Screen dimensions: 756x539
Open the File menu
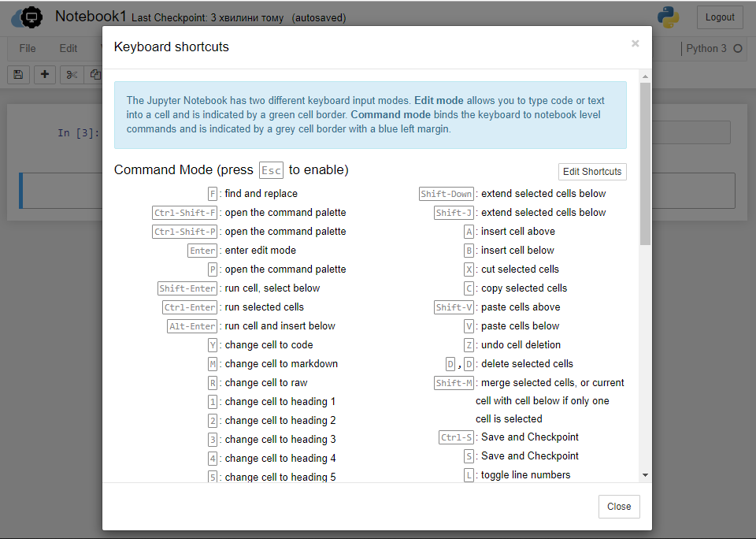click(x=28, y=48)
